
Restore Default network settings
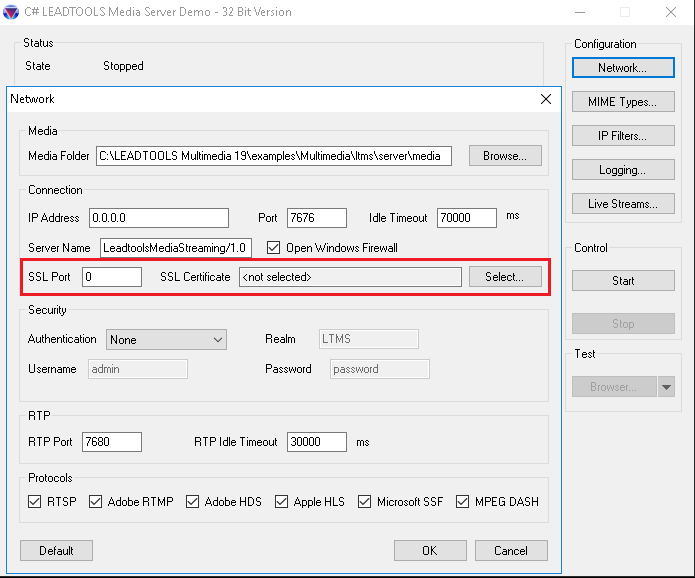point(56,551)
